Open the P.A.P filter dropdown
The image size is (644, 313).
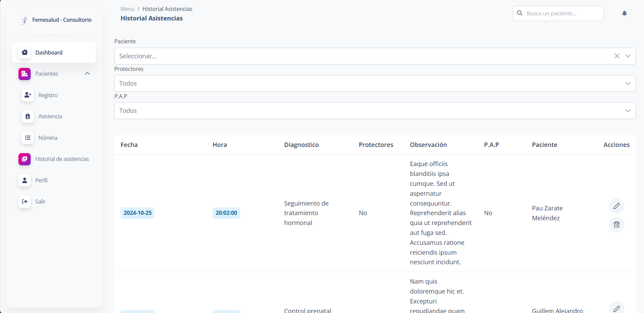[628, 111]
